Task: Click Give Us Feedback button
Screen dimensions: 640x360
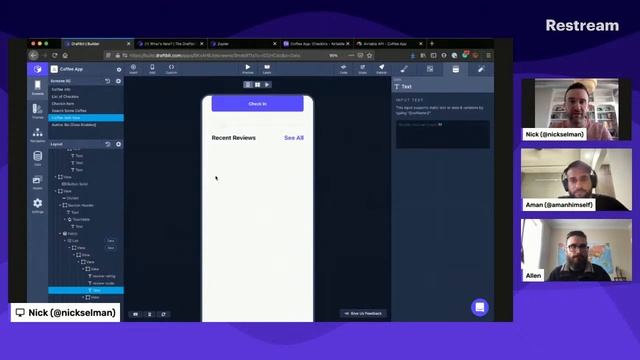Action: pos(363,313)
